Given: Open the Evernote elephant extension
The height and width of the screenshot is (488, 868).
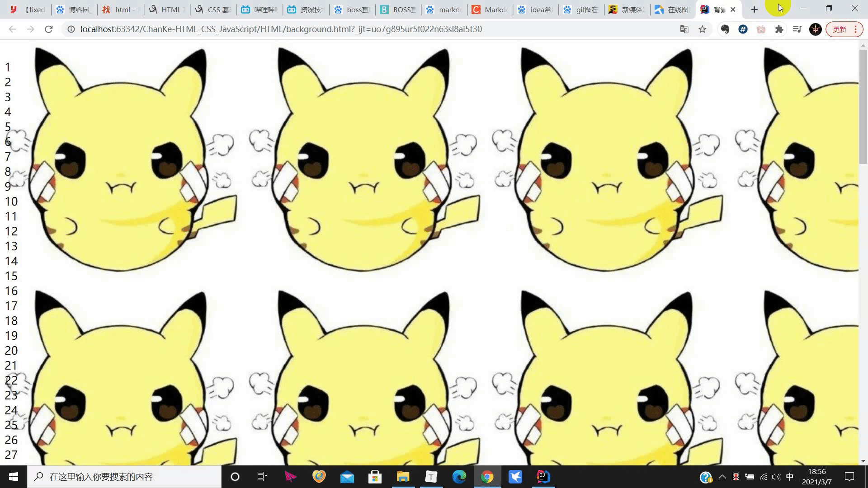Looking at the screenshot, I should pos(725,29).
